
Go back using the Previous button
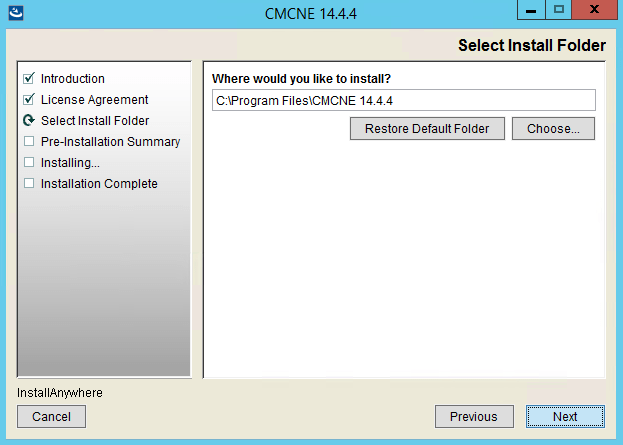point(474,416)
